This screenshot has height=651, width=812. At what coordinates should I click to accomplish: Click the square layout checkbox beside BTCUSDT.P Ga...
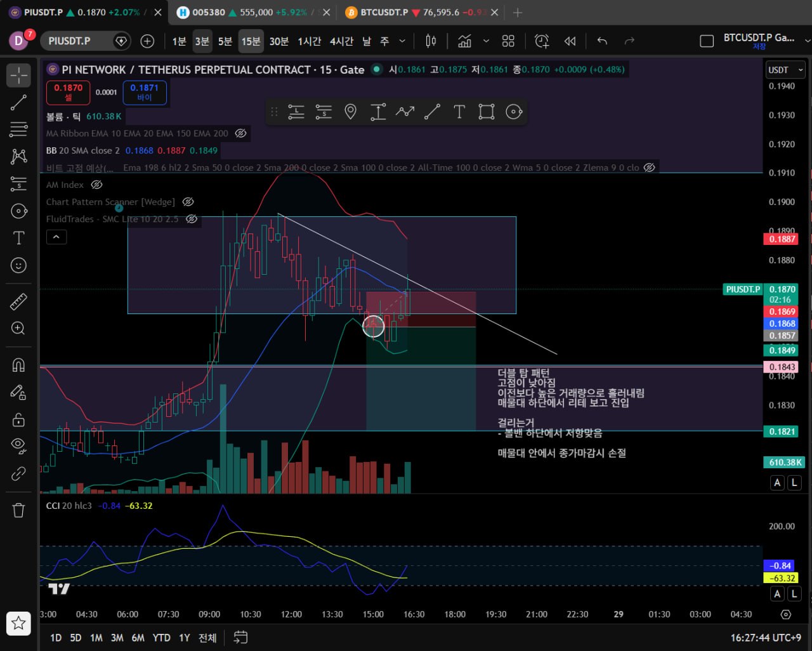pyautogui.click(x=707, y=41)
